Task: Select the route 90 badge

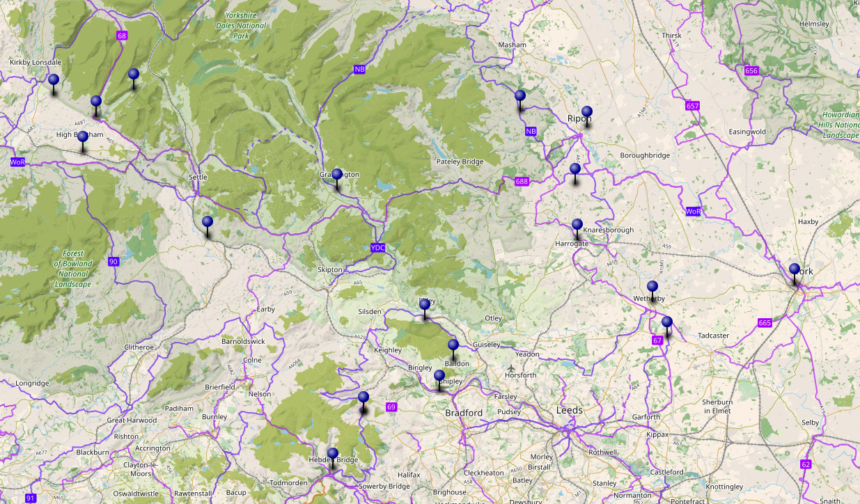Action: point(114,262)
